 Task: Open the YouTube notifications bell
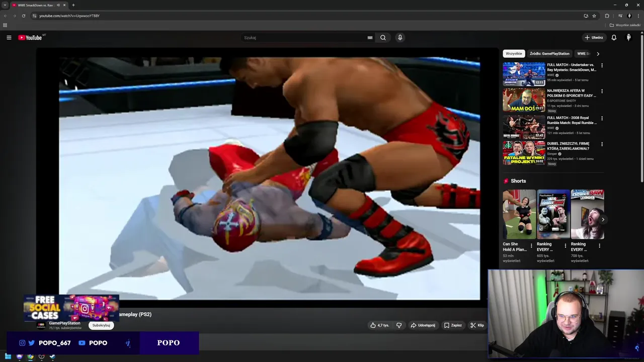pos(614,38)
